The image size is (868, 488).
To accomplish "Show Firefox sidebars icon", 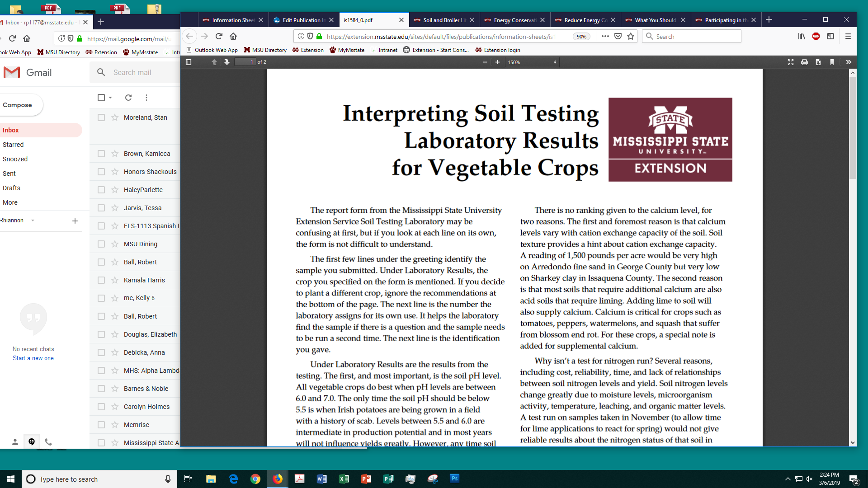I will 830,36.
